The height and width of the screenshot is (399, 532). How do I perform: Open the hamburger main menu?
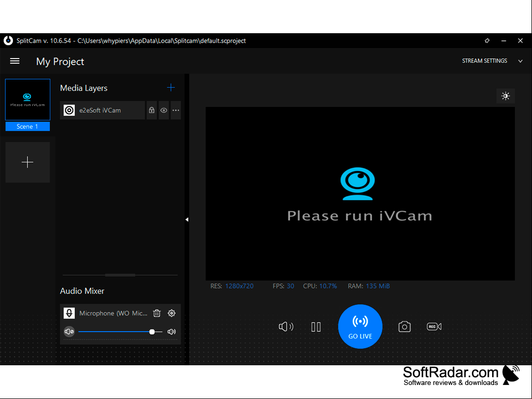[x=15, y=61]
